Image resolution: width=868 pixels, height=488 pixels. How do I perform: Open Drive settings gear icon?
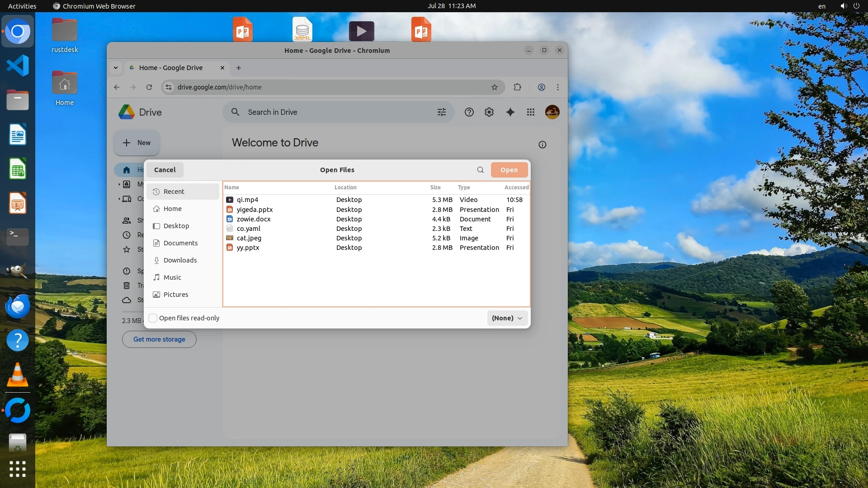pyautogui.click(x=489, y=112)
